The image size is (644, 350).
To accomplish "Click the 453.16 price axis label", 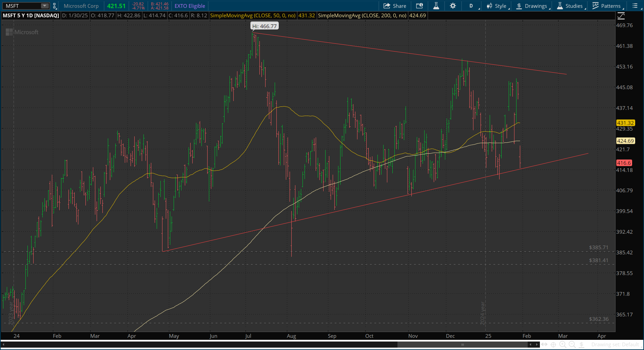I will [624, 66].
